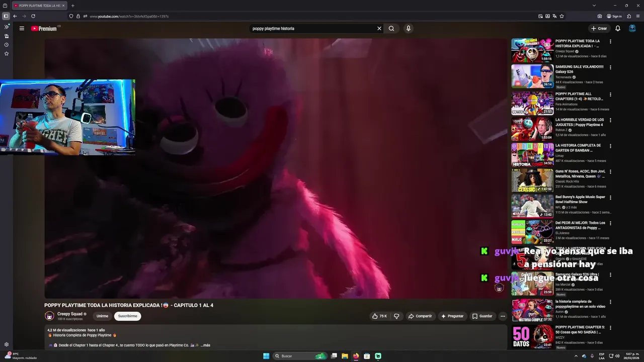644x362 pixels.
Task: Expand the description with ...más
Action: coord(205,345)
